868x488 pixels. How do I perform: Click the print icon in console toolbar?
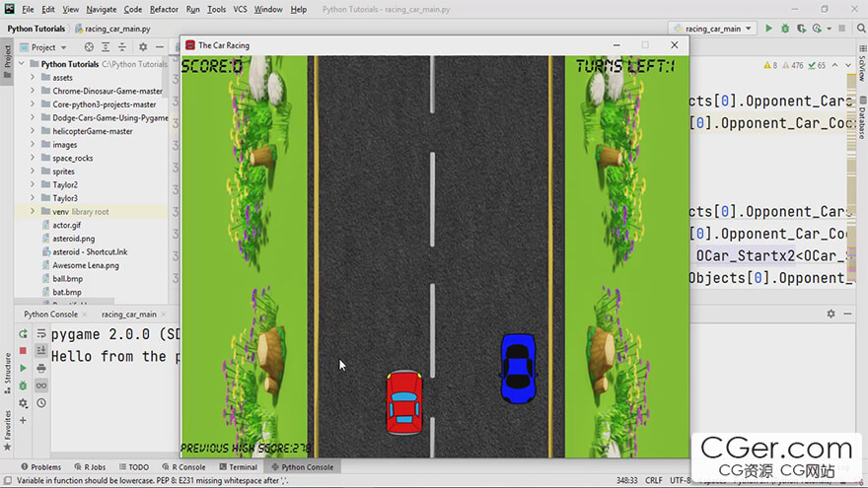coord(40,368)
